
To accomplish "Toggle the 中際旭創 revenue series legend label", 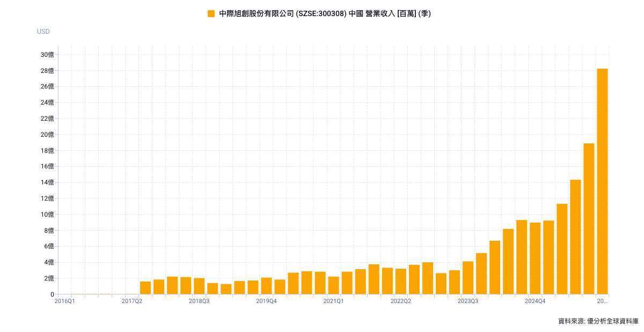I will (325, 13).
